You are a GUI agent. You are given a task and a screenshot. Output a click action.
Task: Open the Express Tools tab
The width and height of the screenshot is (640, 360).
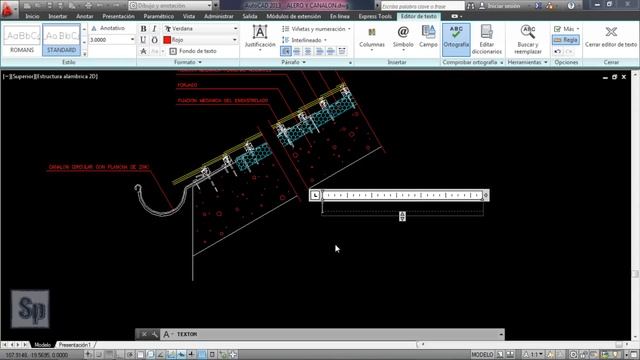[x=375, y=16]
